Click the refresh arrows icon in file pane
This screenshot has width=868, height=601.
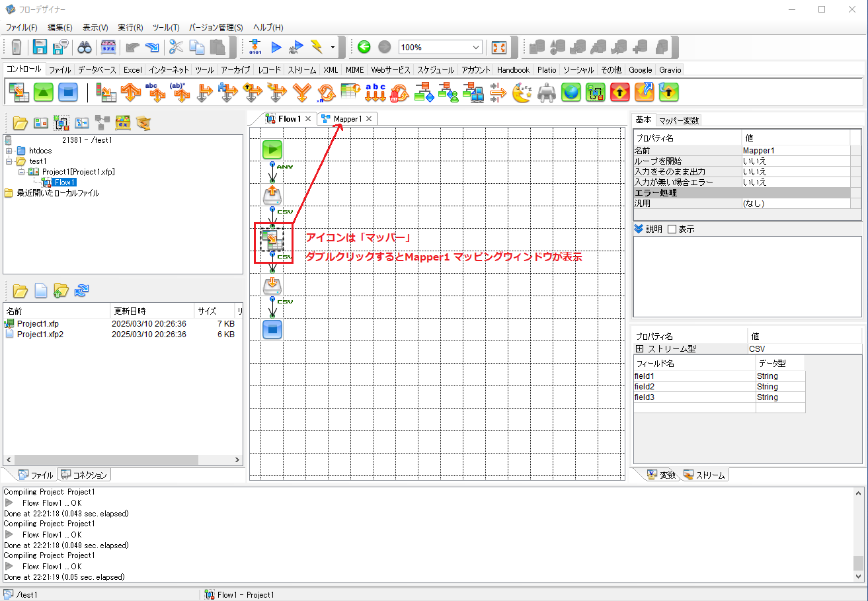pos(81,290)
